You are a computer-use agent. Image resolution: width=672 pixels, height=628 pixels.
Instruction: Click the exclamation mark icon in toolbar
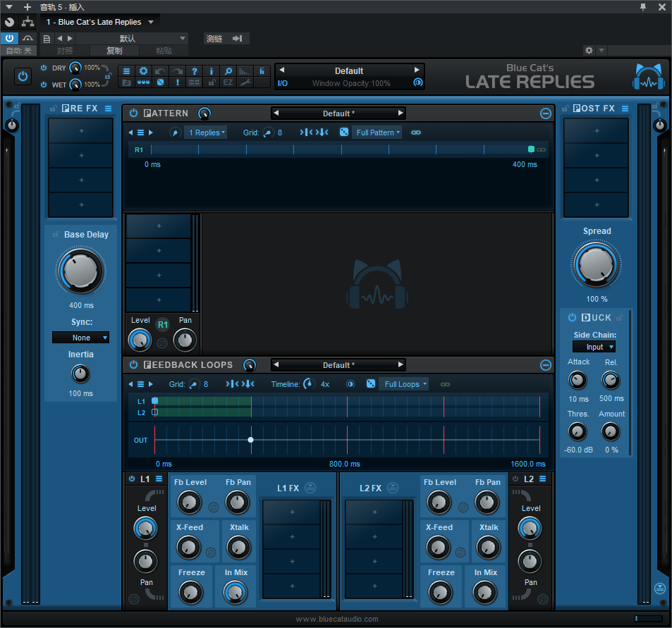[x=177, y=82]
